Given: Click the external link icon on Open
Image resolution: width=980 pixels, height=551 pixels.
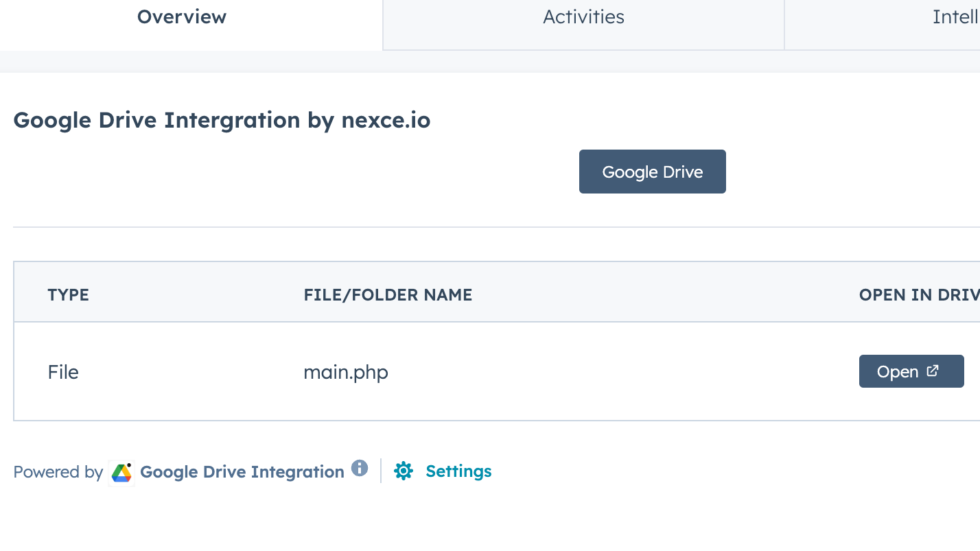Looking at the screenshot, I should (933, 371).
